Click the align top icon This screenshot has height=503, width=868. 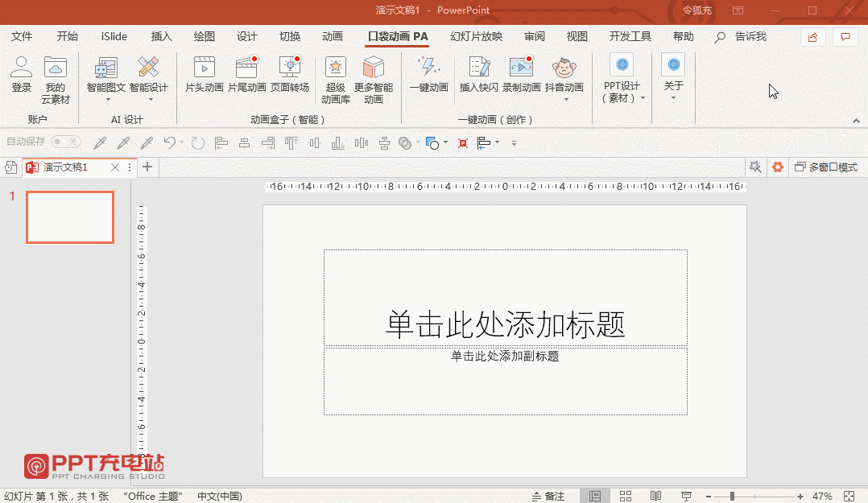pyautogui.click(x=291, y=143)
